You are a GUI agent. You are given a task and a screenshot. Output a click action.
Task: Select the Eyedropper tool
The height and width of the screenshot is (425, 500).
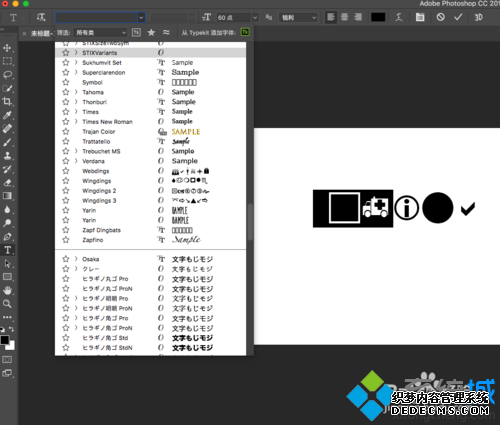pos(7,115)
